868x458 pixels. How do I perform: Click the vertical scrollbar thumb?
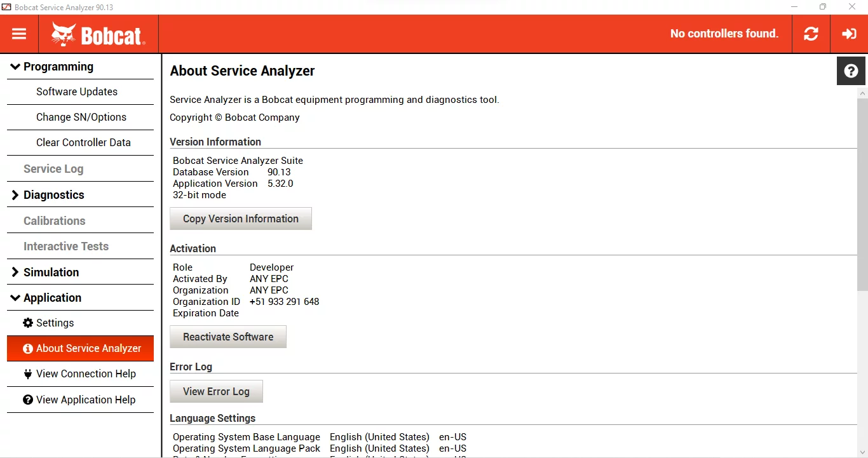tap(862, 191)
